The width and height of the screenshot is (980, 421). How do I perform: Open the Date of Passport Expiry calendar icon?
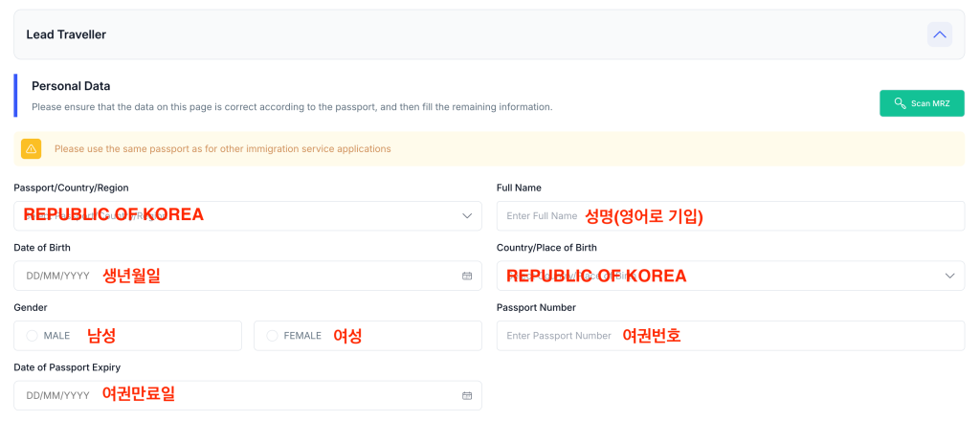467,395
